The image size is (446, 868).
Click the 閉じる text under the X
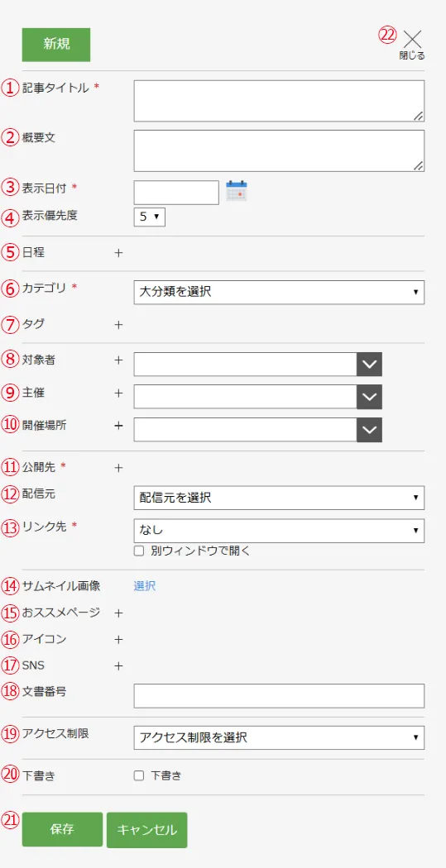(412, 56)
